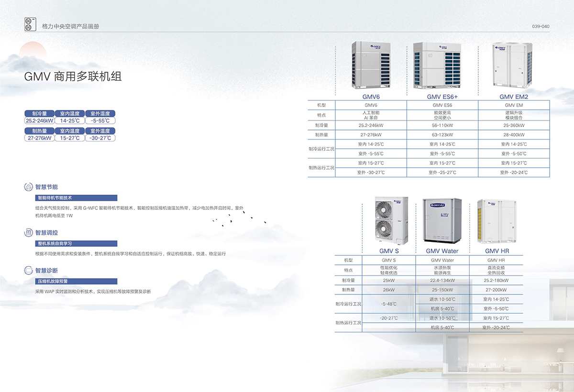Click table cell 逻辑升级 模块组合
The image size is (574, 392).
coord(514,115)
